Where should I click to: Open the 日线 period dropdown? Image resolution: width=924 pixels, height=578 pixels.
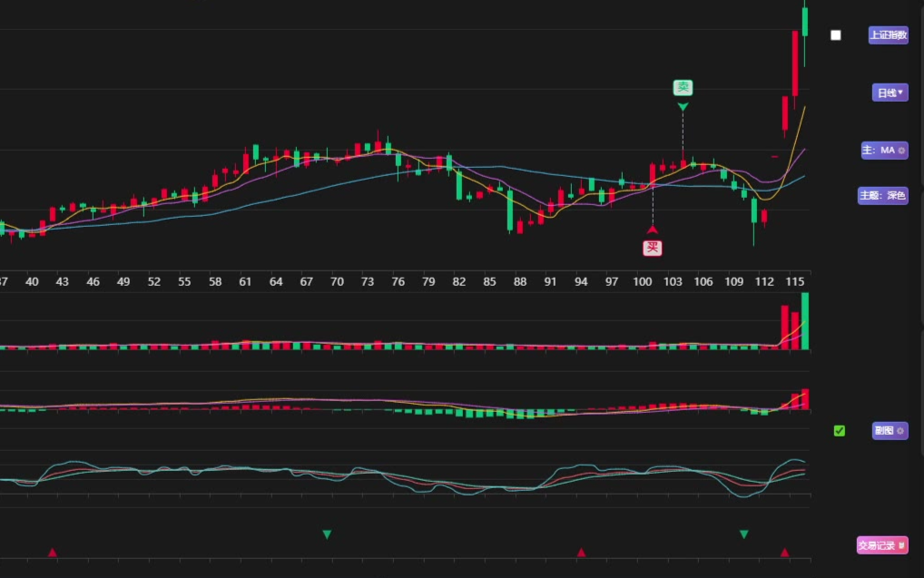tap(890, 93)
